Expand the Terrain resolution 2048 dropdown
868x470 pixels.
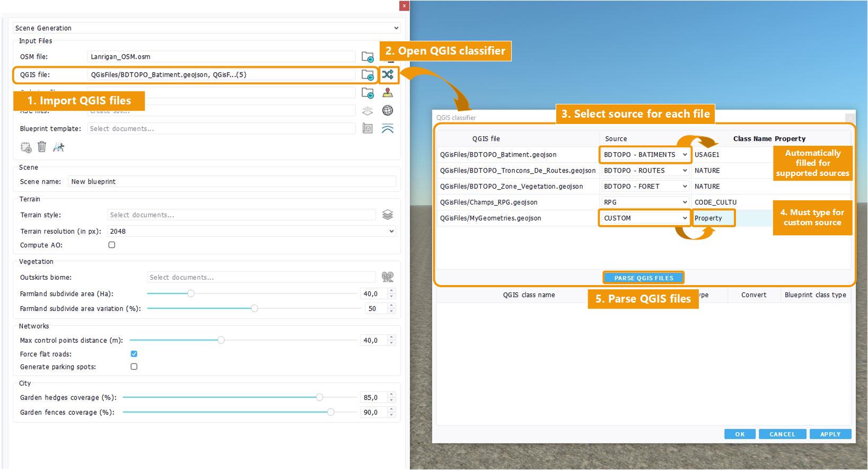point(251,231)
